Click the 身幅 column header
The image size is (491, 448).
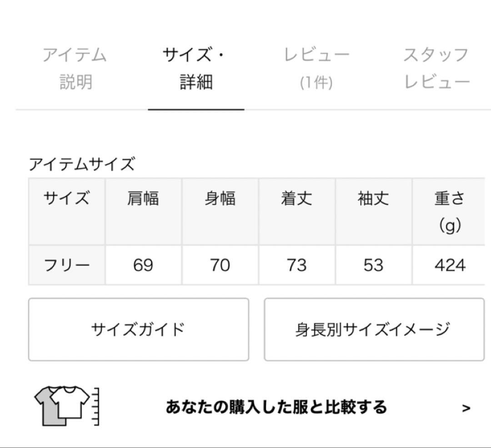220,197
